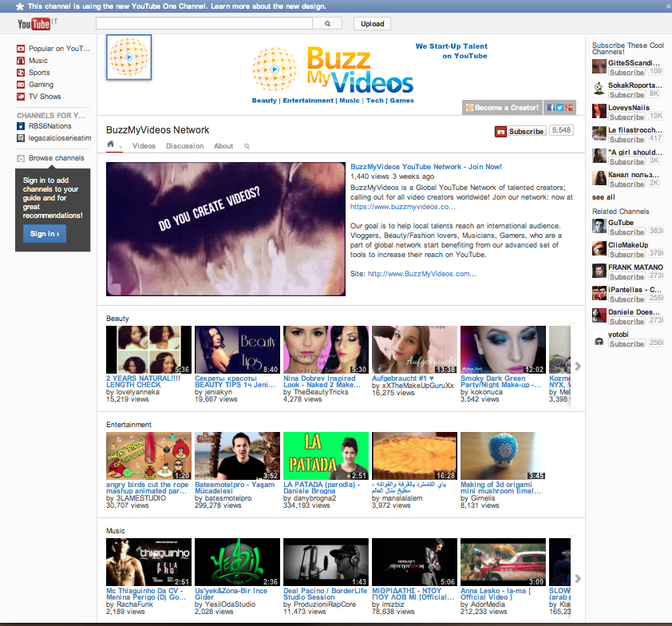Open the Twitter icon in channel banner
This screenshot has width=672, height=626.
[x=559, y=108]
